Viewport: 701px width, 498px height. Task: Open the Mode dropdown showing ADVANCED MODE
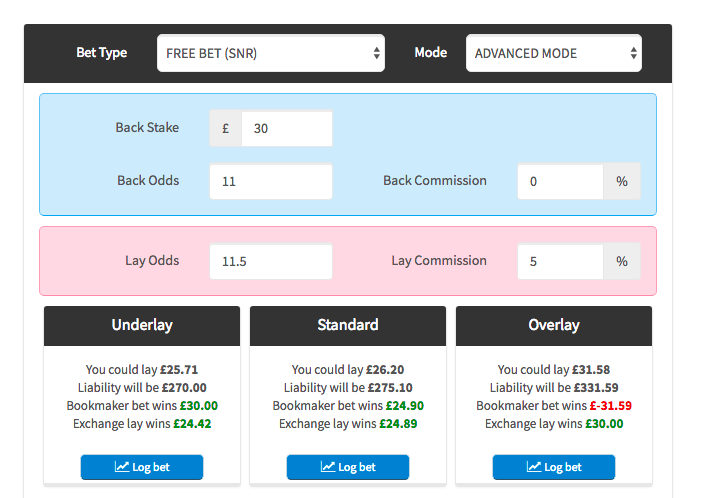click(x=553, y=53)
